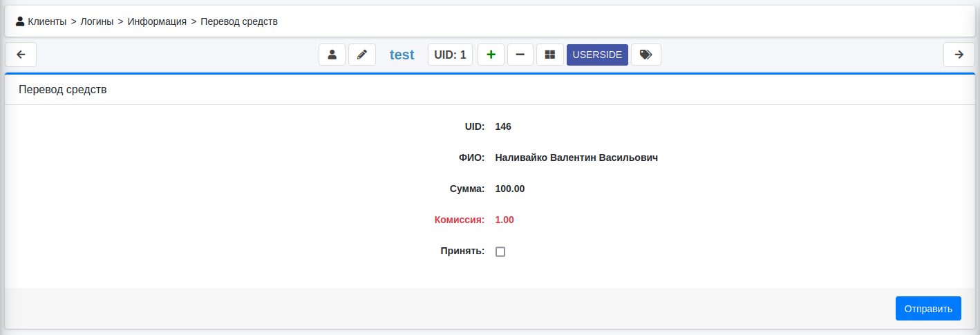Open the four-squares grid icon button

tap(550, 55)
